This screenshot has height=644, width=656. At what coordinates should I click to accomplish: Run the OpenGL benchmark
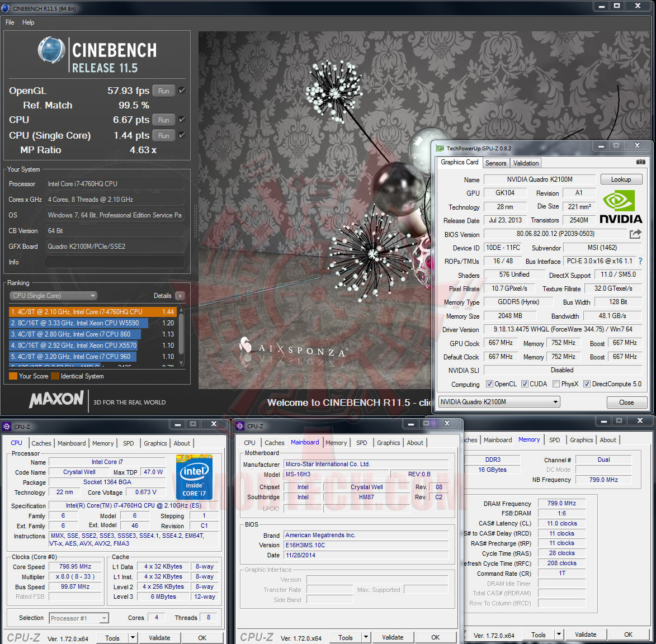[x=164, y=91]
